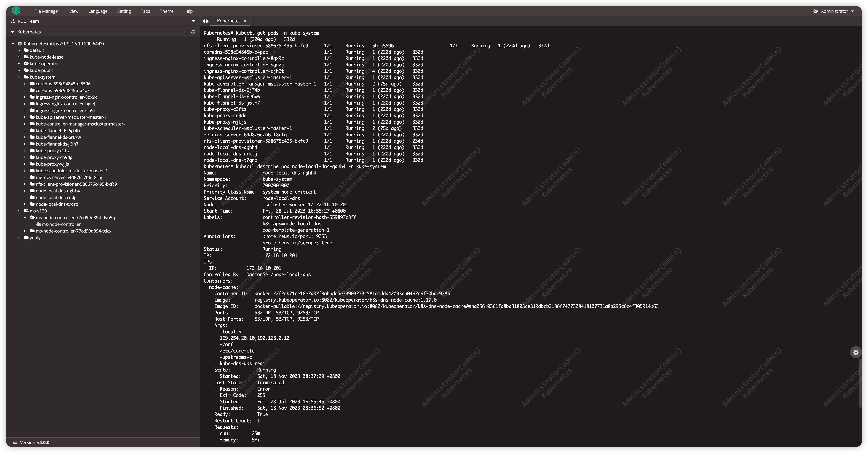868x453 pixels.
Task: Expand the node-local-dns-qghh4 pod chevron
Action: [x=25, y=191]
